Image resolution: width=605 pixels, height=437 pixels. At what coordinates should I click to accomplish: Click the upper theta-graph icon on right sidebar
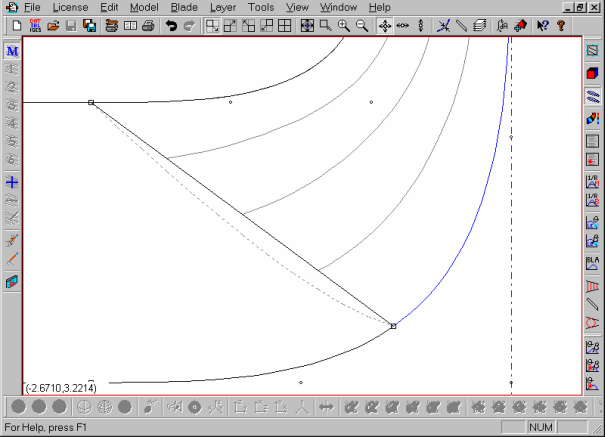(x=593, y=223)
